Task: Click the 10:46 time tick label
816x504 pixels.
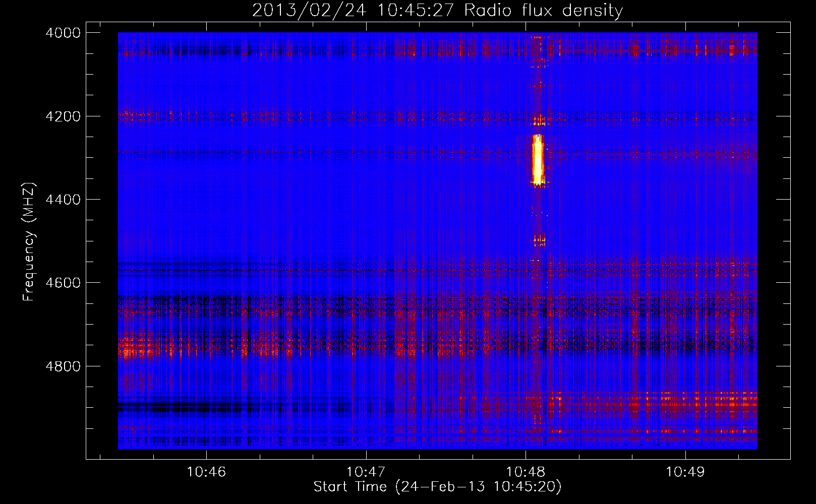Action: [206, 472]
